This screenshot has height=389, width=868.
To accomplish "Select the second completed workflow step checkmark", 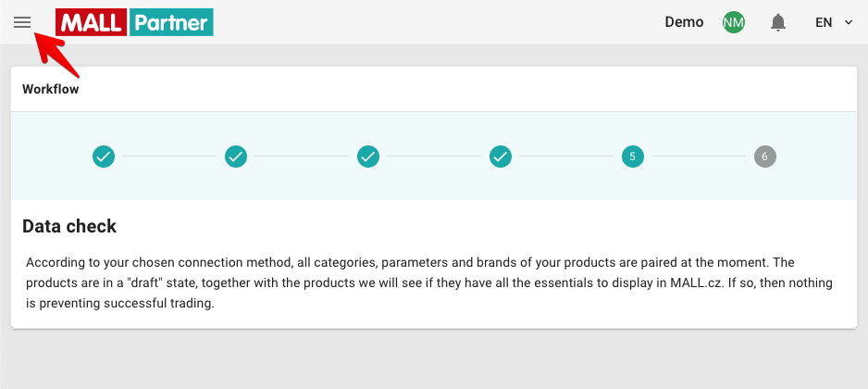I will [236, 157].
